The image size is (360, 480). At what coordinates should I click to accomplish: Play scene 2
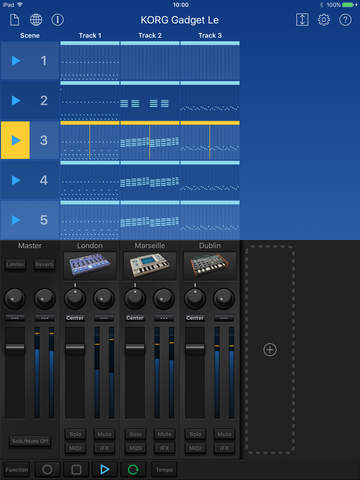pos(16,100)
